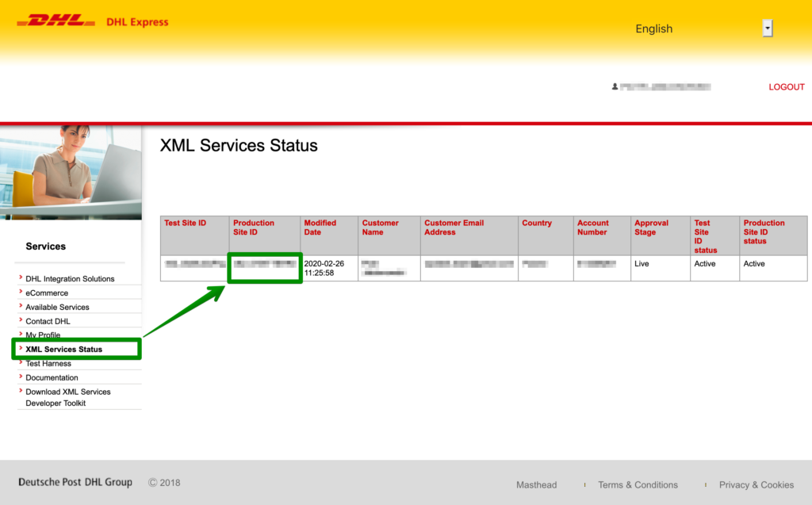Click the LOGOUT link

click(x=786, y=87)
